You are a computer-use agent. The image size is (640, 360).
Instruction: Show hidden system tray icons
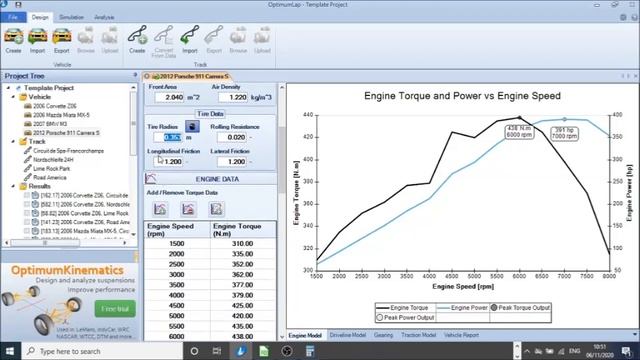(x=527, y=351)
